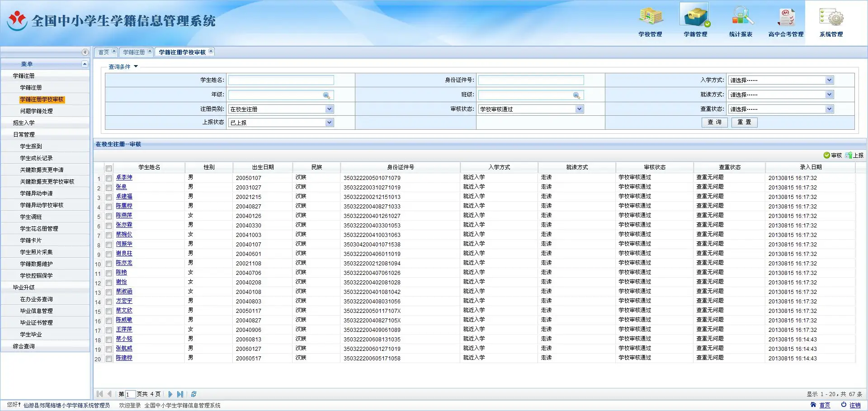Click the 身份证件号 input field
This screenshot has height=411, width=868.
click(x=531, y=80)
